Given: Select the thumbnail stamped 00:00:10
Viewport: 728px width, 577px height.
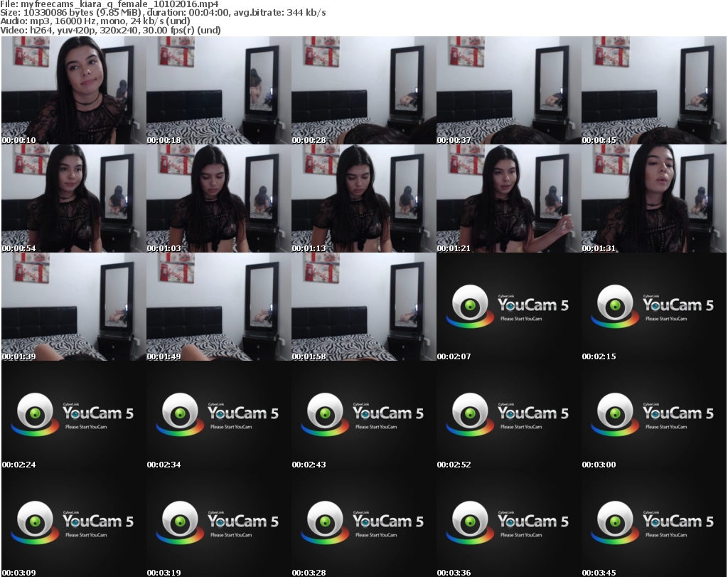Looking at the screenshot, I should [73, 90].
